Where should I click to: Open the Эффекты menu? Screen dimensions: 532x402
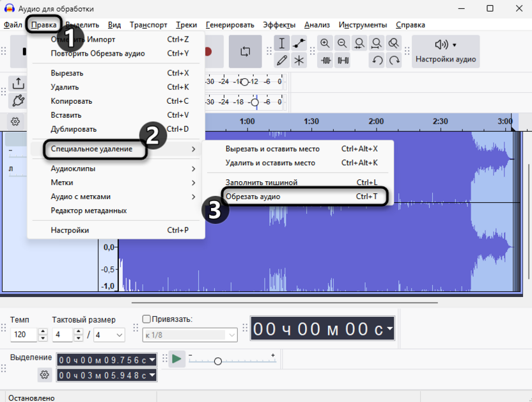[279, 25]
